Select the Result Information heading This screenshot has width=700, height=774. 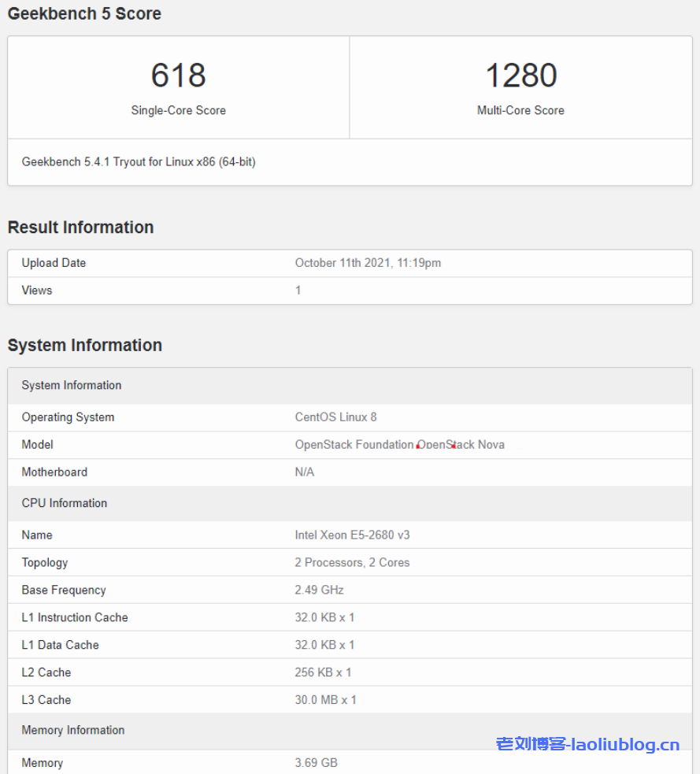click(x=80, y=227)
